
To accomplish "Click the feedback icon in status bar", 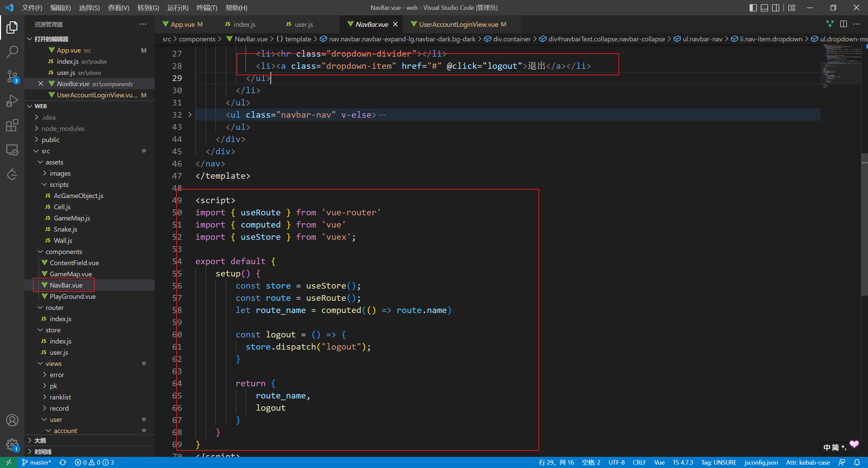I will click(842, 462).
